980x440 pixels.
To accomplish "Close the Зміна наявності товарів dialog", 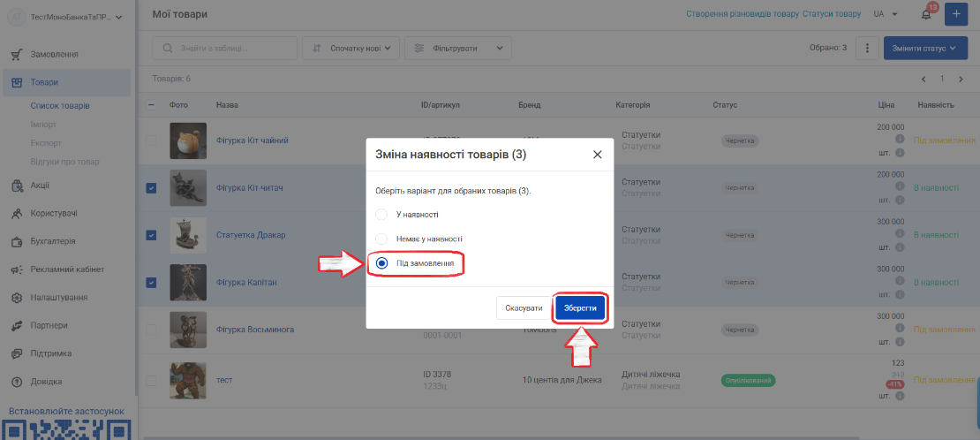I will [x=598, y=155].
